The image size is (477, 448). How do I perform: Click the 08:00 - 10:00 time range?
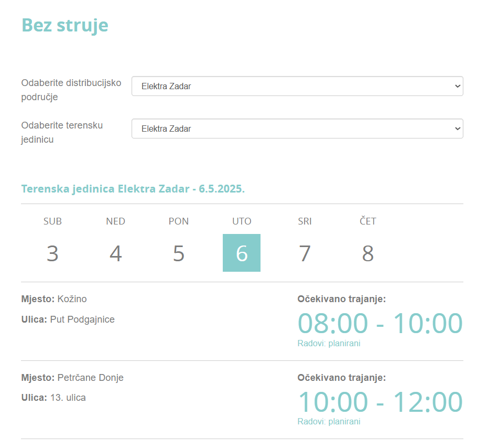[x=380, y=323]
